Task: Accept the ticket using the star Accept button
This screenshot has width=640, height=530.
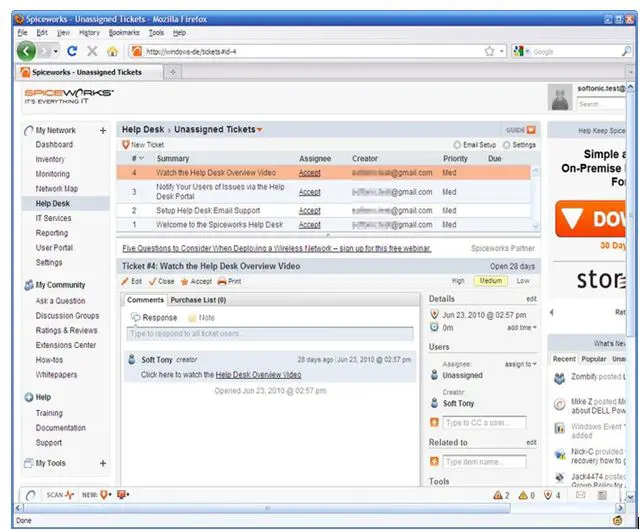Action: [196, 281]
